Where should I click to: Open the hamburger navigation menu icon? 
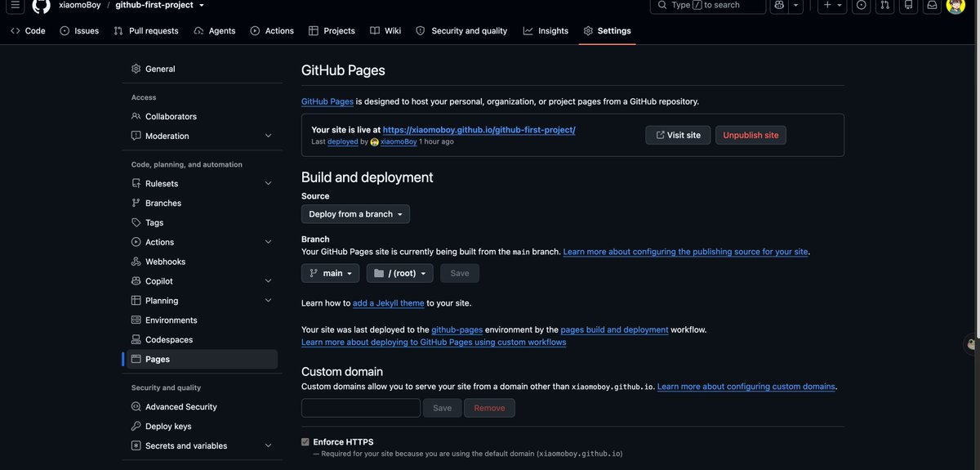click(x=15, y=5)
